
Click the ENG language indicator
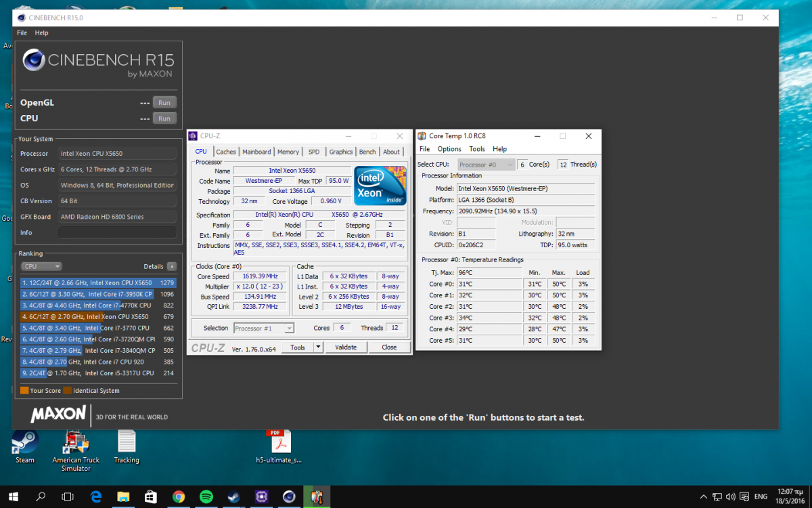pyautogui.click(x=762, y=496)
